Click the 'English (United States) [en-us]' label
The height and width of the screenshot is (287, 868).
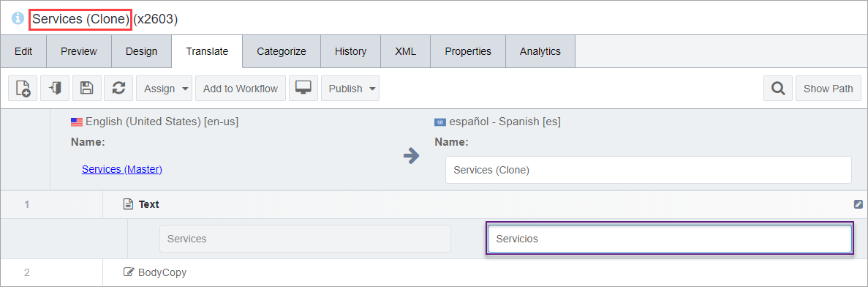(162, 122)
